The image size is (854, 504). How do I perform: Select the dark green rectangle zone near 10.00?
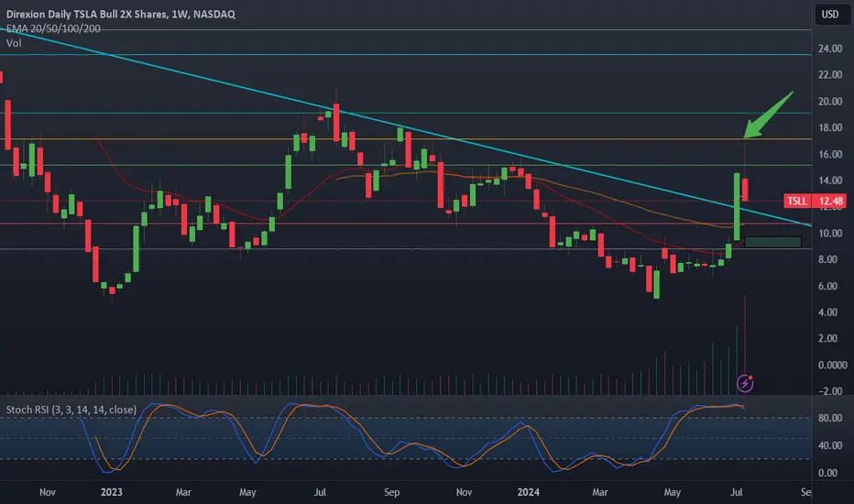point(772,242)
